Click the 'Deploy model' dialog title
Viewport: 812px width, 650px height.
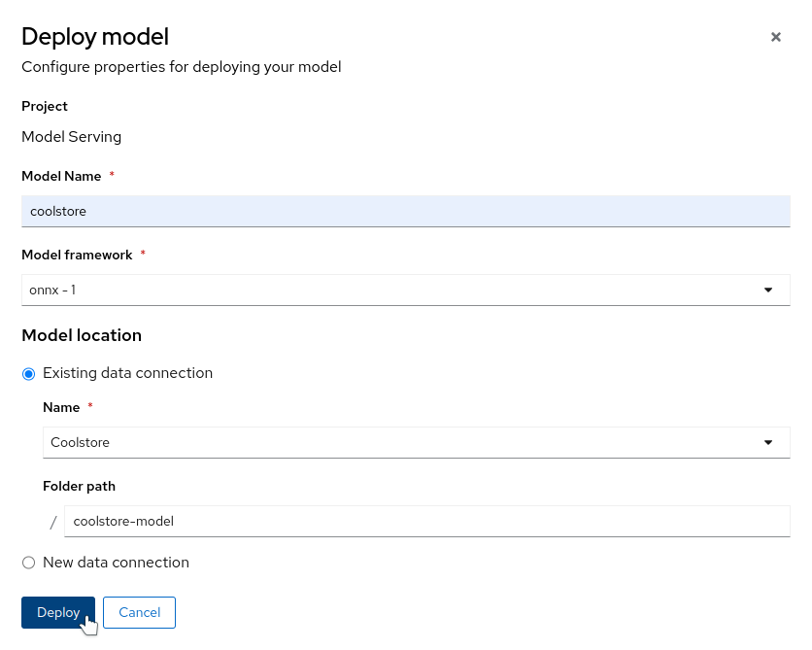coord(95,37)
